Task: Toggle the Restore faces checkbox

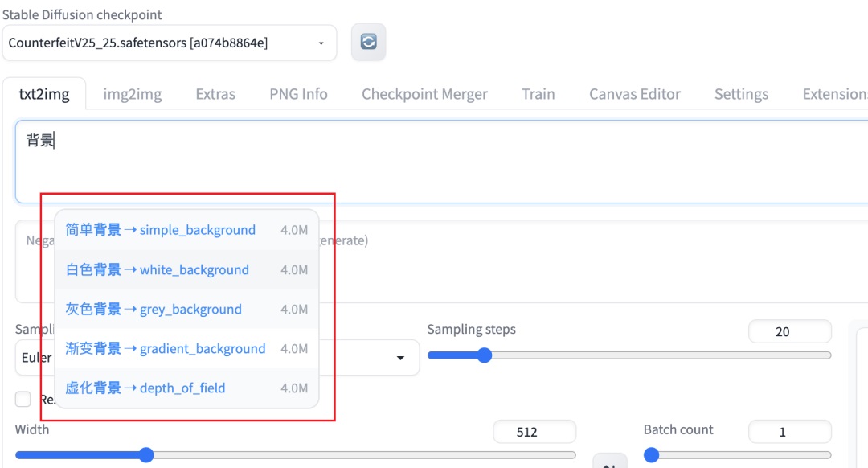Action: (x=23, y=400)
